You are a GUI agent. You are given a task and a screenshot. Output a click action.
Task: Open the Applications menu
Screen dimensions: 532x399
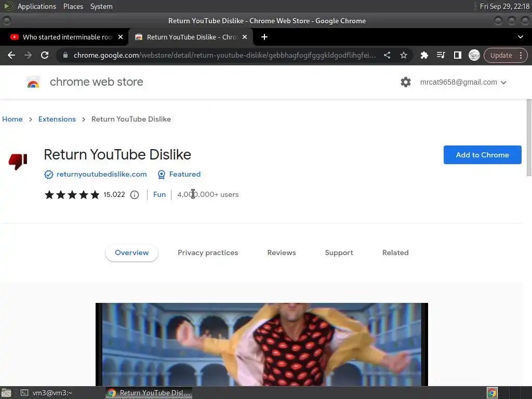coord(37,6)
